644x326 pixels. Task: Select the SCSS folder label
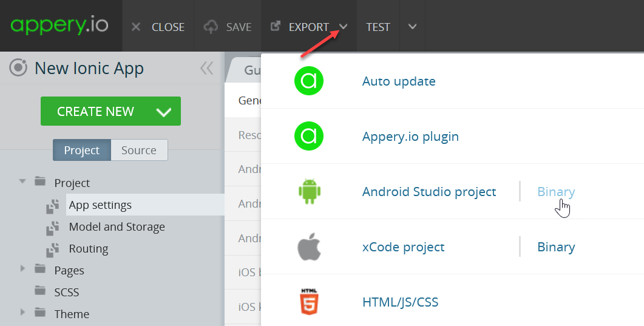click(x=67, y=292)
